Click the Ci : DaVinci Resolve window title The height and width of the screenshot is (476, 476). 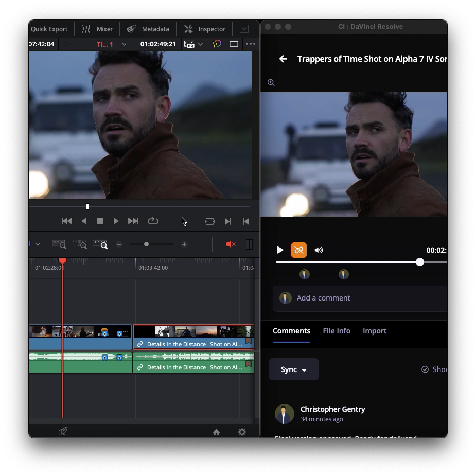(x=371, y=27)
